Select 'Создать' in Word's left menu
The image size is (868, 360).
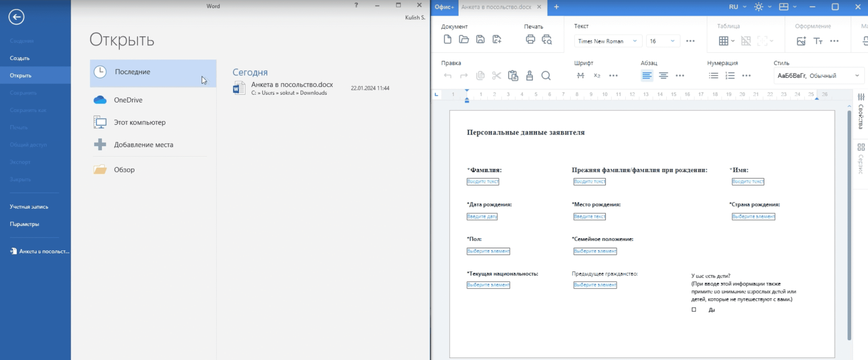(20, 58)
